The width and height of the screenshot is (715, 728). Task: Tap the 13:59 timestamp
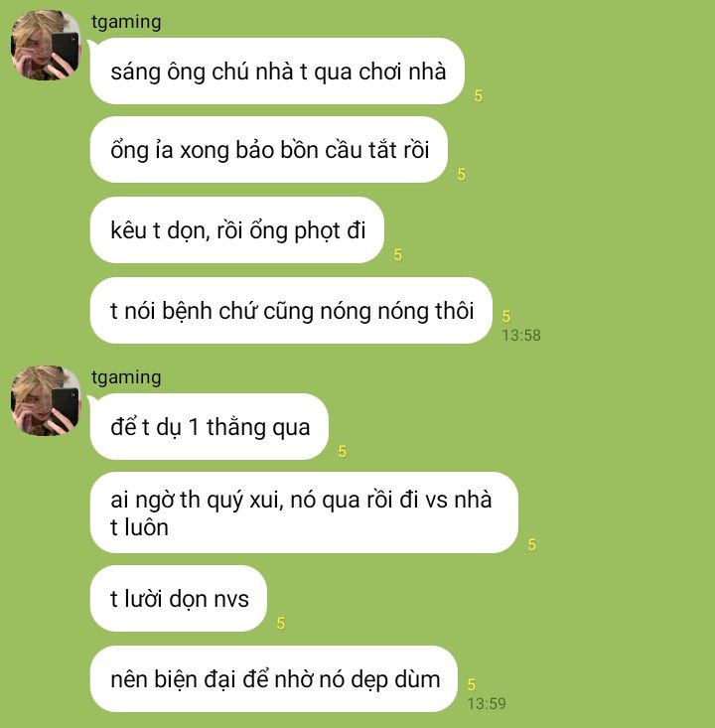click(x=487, y=703)
